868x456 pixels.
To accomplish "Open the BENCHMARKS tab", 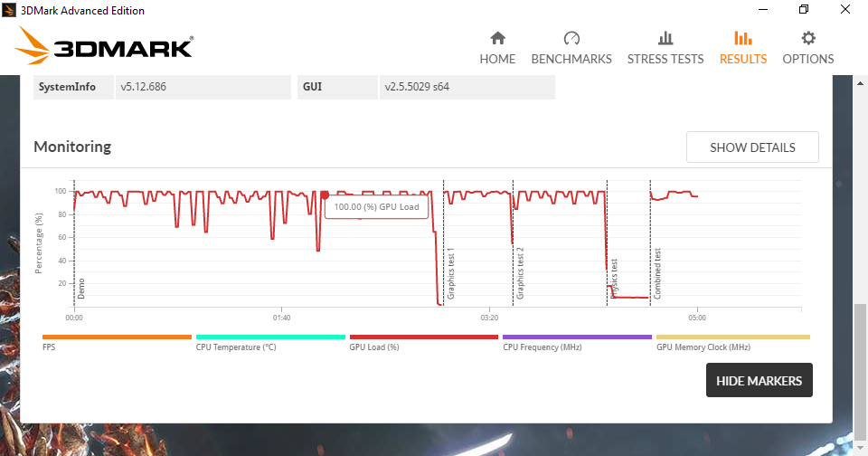I will click(x=571, y=49).
